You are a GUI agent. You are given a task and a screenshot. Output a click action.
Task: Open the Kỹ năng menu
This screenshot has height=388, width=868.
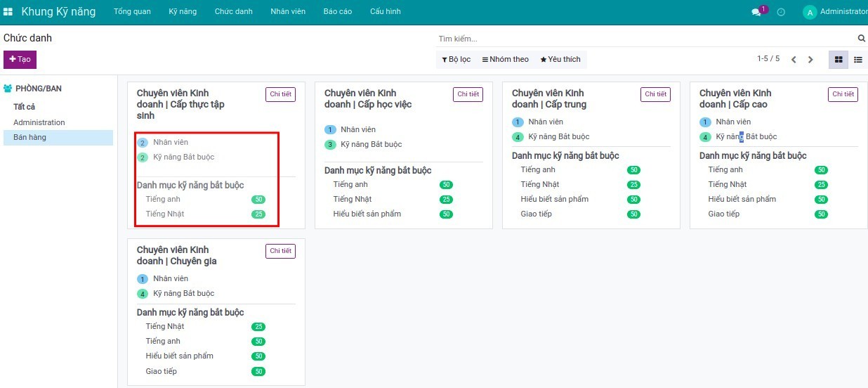point(183,12)
